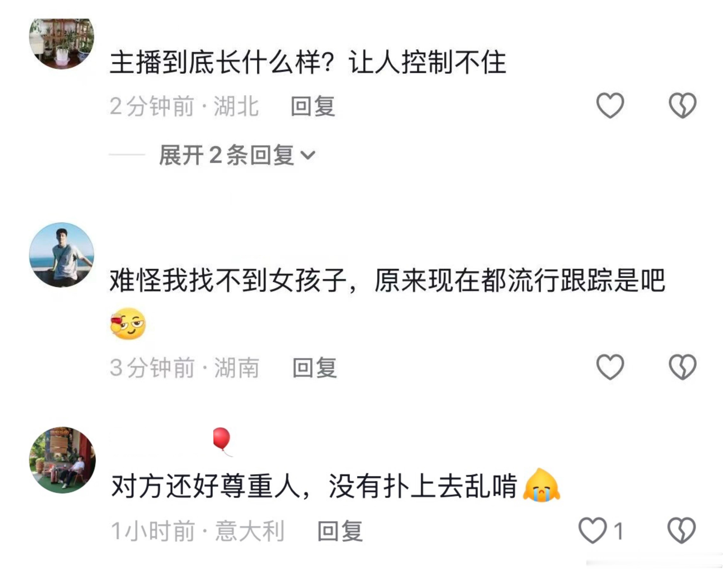This screenshot has width=728, height=576.
Task: Reply to the 湖北 comment via 回复
Action: coord(313,106)
